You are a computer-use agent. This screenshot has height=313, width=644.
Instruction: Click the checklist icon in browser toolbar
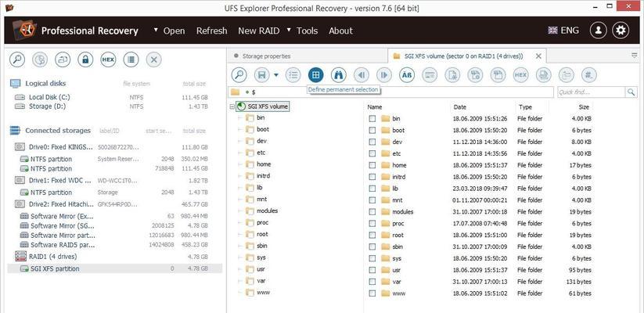[293, 75]
